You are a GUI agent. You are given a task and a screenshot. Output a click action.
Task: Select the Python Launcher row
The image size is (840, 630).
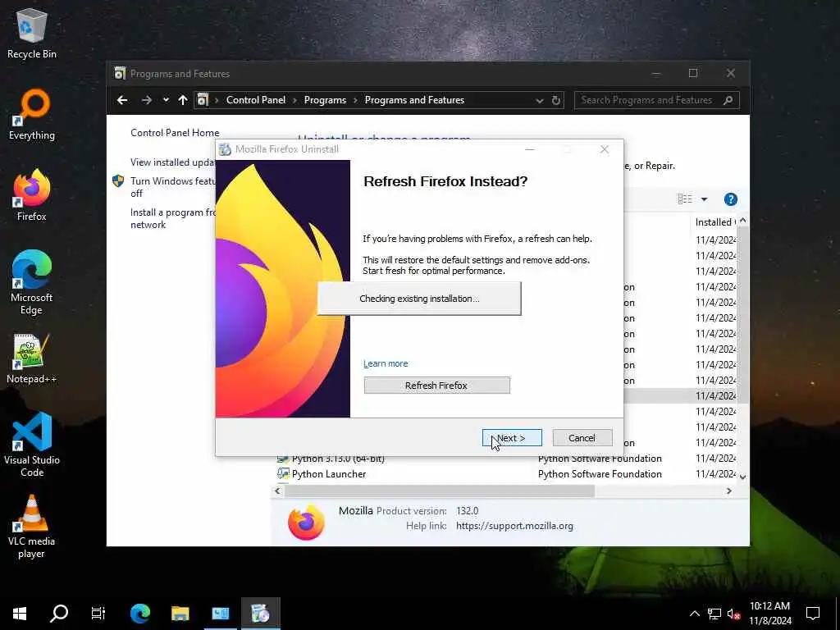506,474
